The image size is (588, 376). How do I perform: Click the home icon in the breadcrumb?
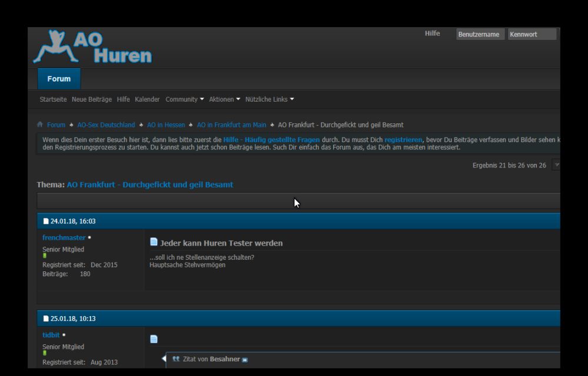(x=40, y=125)
